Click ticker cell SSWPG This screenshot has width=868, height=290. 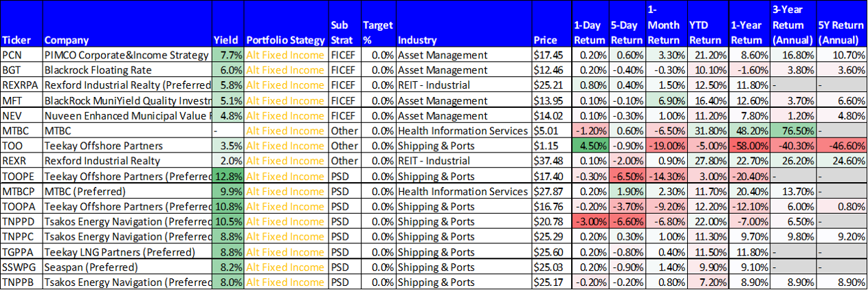point(21,267)
